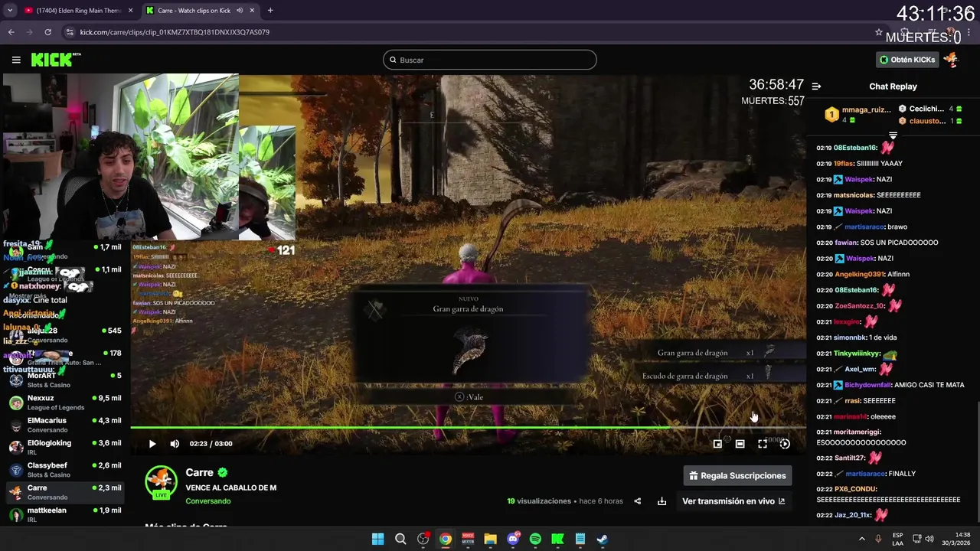This screenshot has width=980, height=551.
Task: Click PX6_CONDU username in chat
Action: tap(855, 489)
